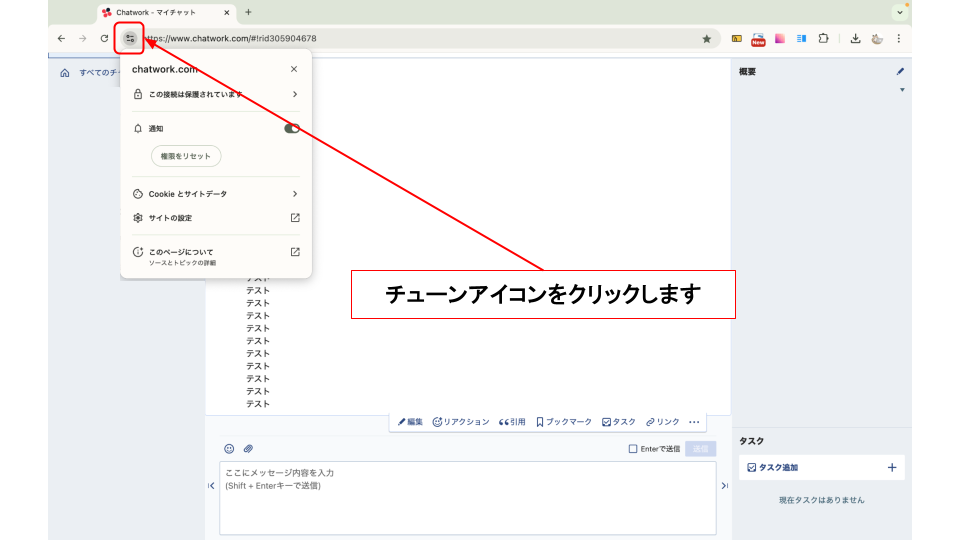Screen dimensions: 960x540
Task: Expand この接続は保護されています details
Action: coord(215,95)
